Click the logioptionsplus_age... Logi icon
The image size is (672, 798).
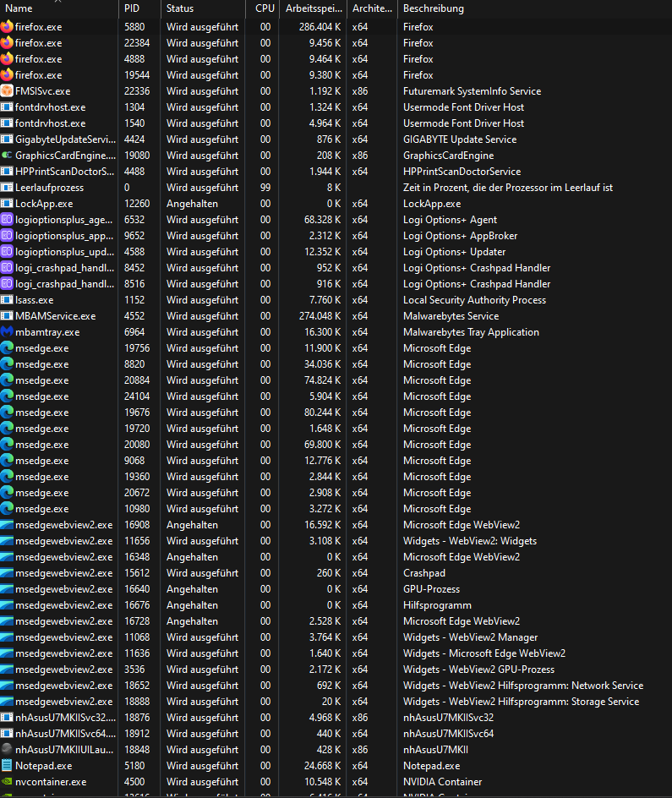coord(7,219)
